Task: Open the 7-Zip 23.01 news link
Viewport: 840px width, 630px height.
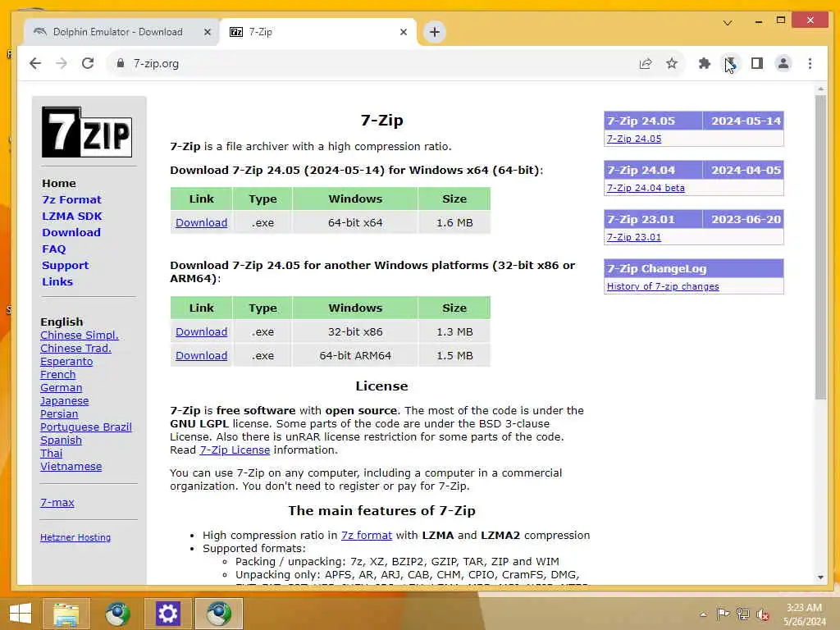Action: coord(634,237)
